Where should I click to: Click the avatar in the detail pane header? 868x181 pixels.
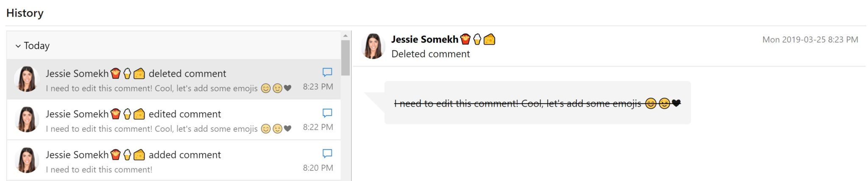point(373,46)
